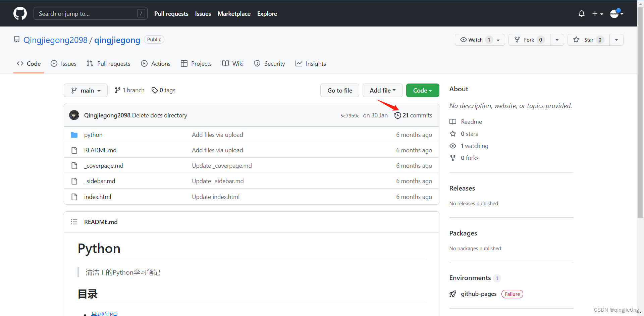Click the commit author avatar
The width and height of the screenshot is (644, 316).
coord(74,115)
